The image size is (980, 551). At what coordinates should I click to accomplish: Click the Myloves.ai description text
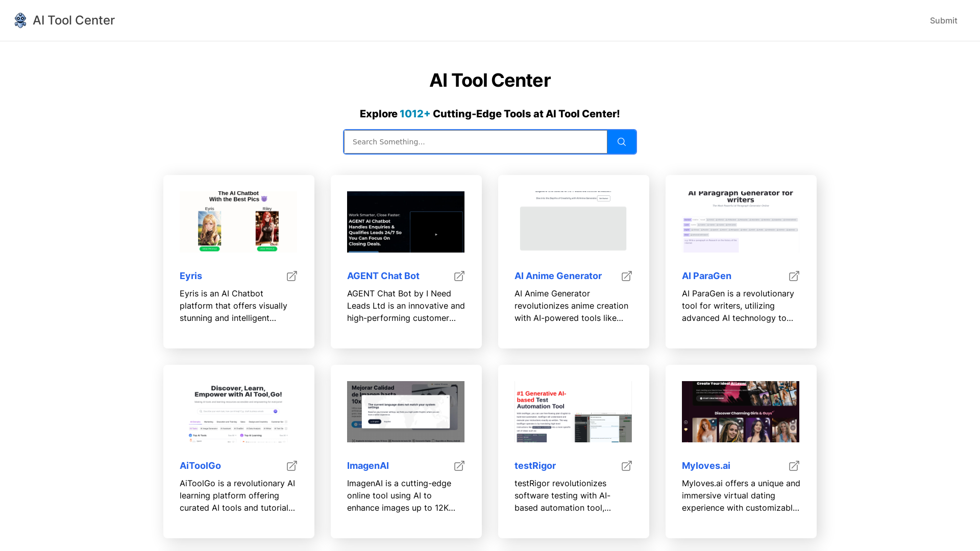741,495
